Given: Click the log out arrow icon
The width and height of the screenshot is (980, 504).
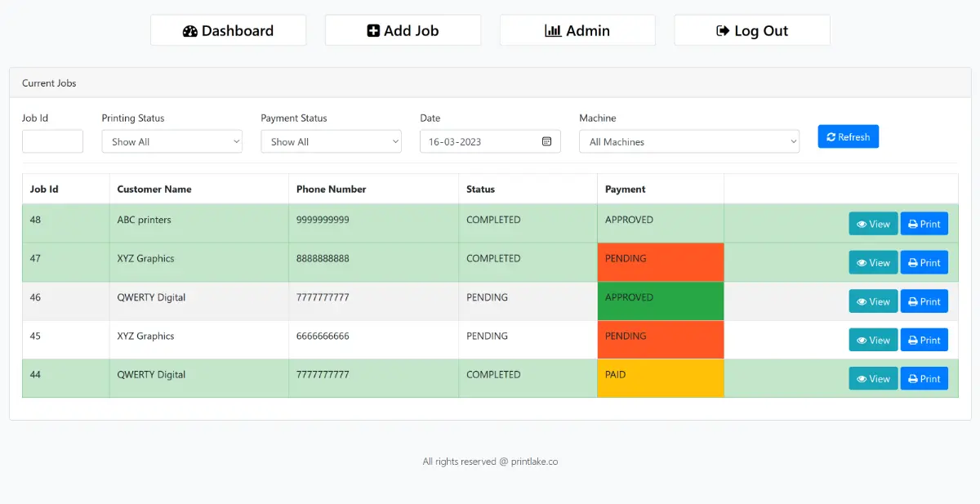Looking at the screenshot, I should (722, 31).
